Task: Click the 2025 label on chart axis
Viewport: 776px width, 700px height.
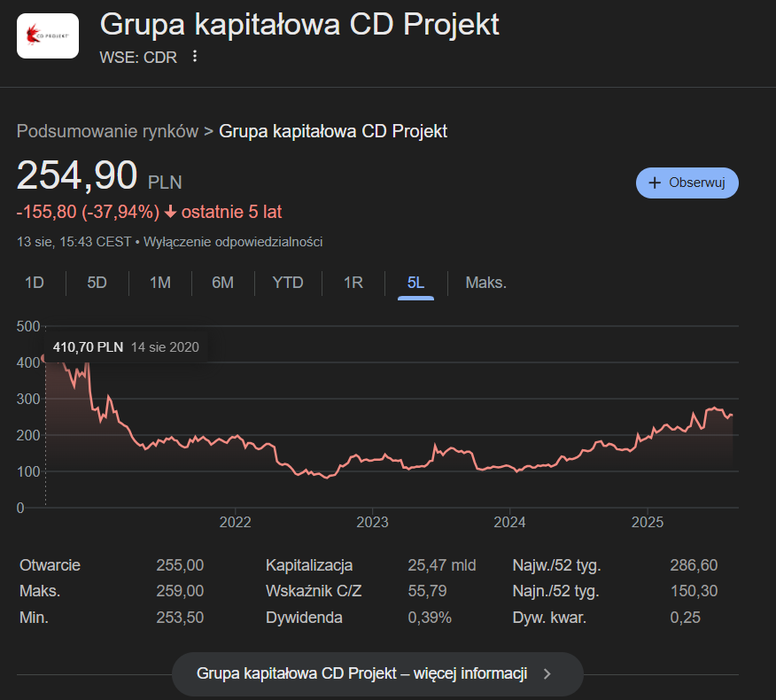Action: [x=648, y=522]
